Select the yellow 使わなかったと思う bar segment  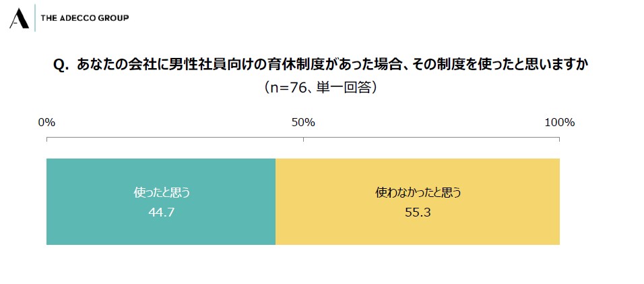pos(418,202)
